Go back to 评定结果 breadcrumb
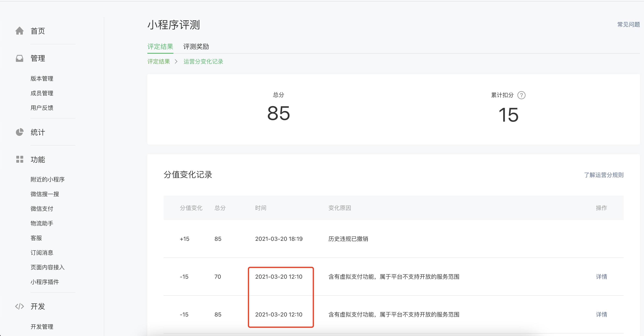 (x=159, y=61)
